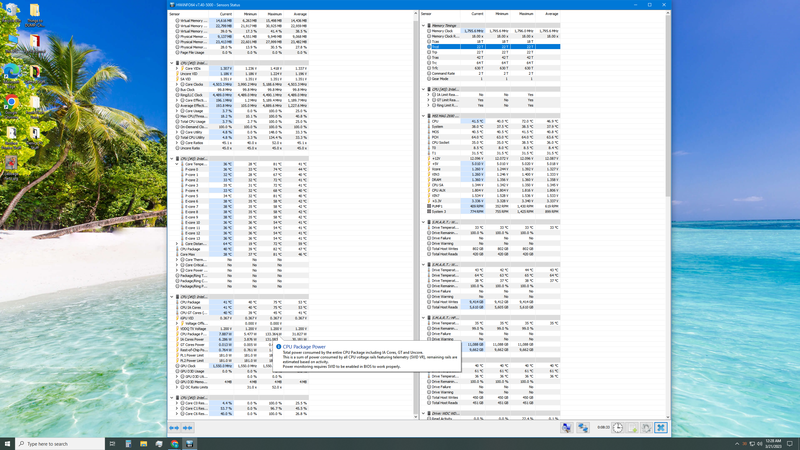Expand the Core VIDs row
The width and height of the screenshot is (800, 450).
coord(177,68)
